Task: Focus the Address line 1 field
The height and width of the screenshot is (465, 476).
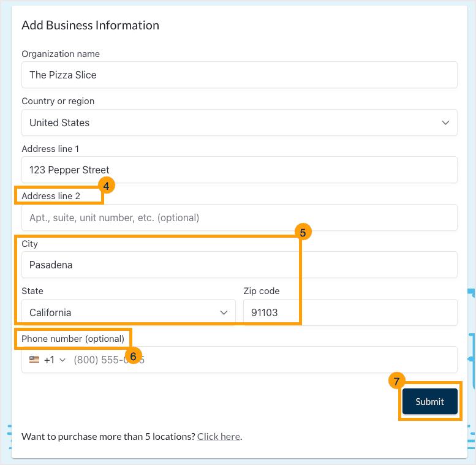Action: pos(239,170)
